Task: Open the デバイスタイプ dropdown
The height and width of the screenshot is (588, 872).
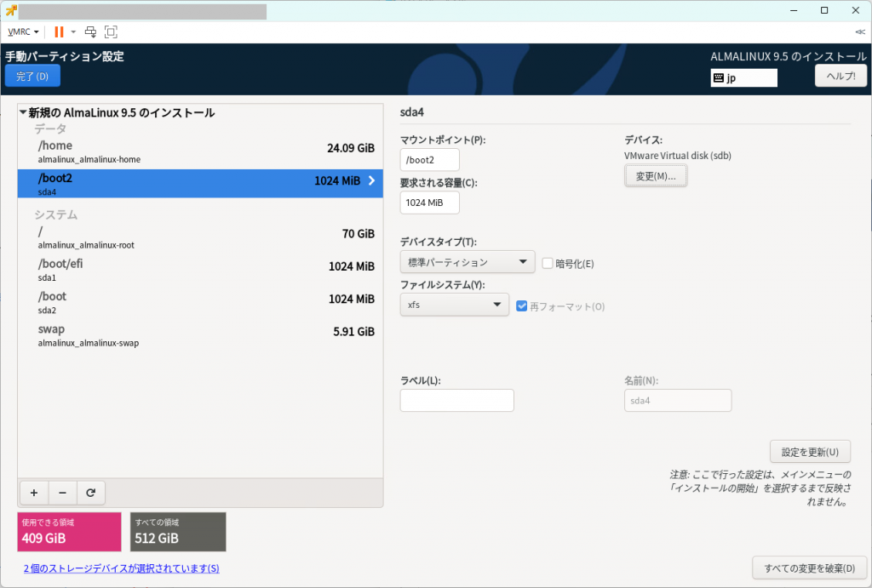Action: tap(468, 262)
